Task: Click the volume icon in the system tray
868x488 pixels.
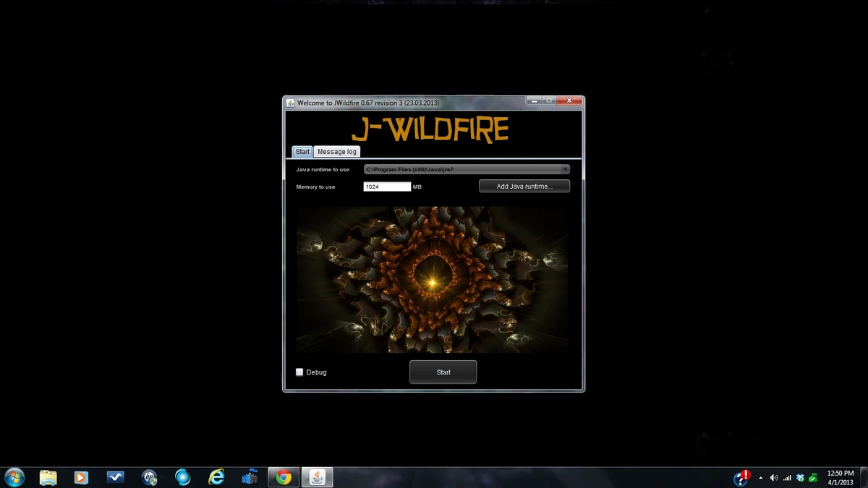Action: [x=775, y=477]
